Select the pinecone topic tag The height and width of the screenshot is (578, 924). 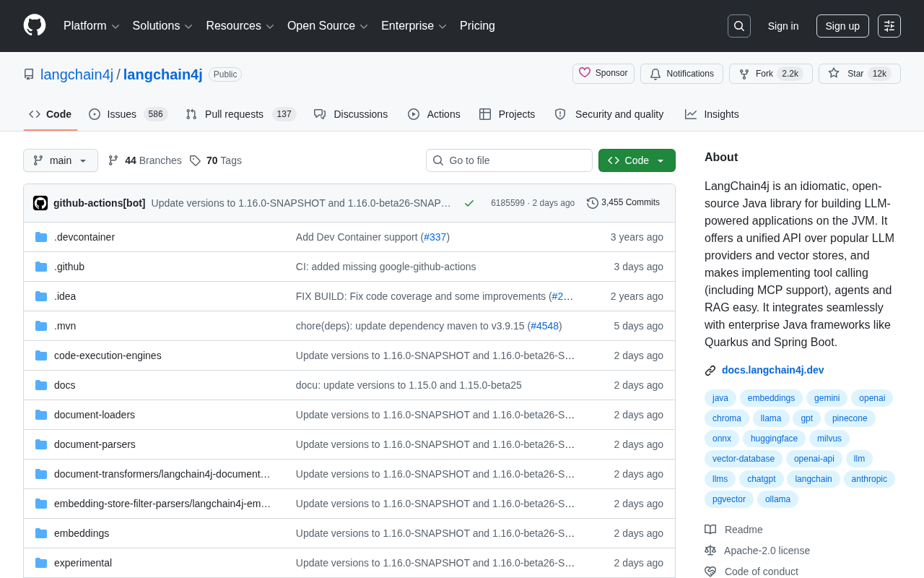click(x=850, y=418)
